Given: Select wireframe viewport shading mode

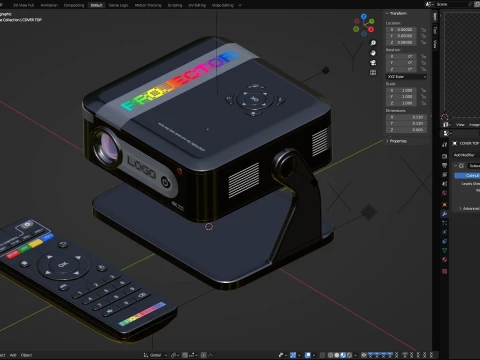Looking at the screenshot, I should click(x=330, y=355).
